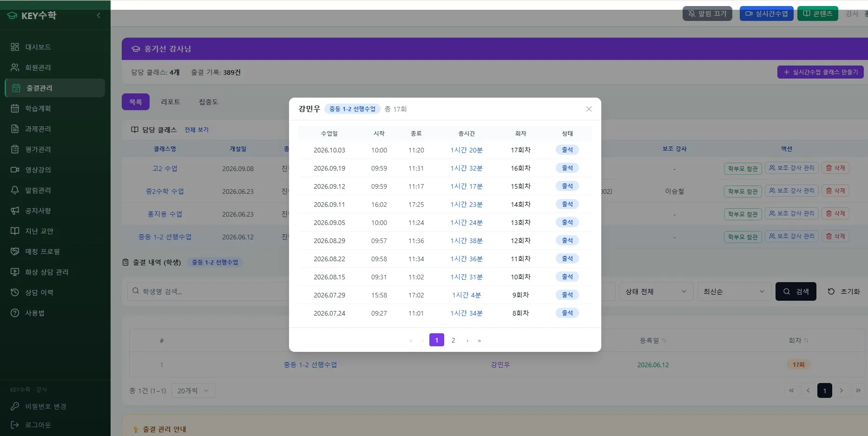Open 최신순 sort dropdown
This screenshot has height=436, width=868.
click(734, 291)
